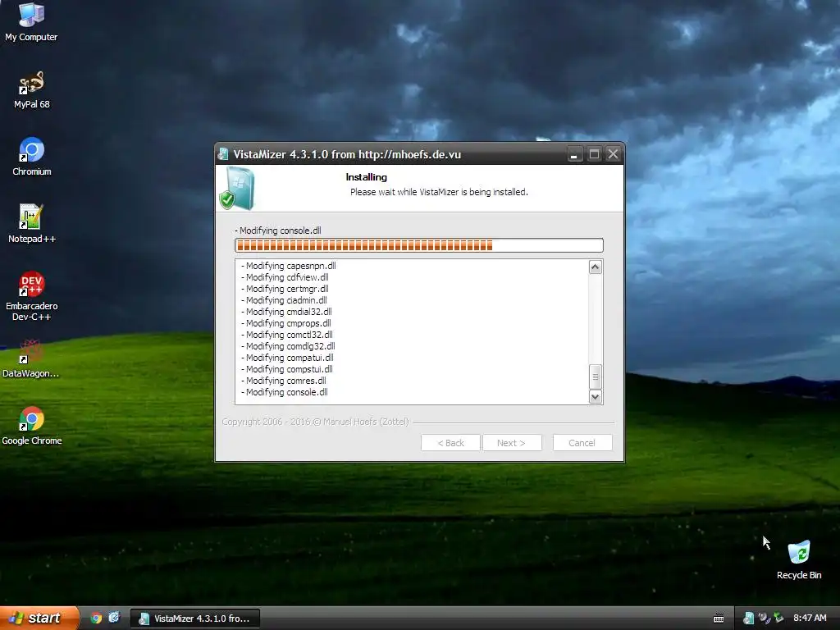Image resolution: width=840 pixels, height=630 pixels.
Task: Select the Chromium desktop shortcut
Action: click(x=31, y=157)
